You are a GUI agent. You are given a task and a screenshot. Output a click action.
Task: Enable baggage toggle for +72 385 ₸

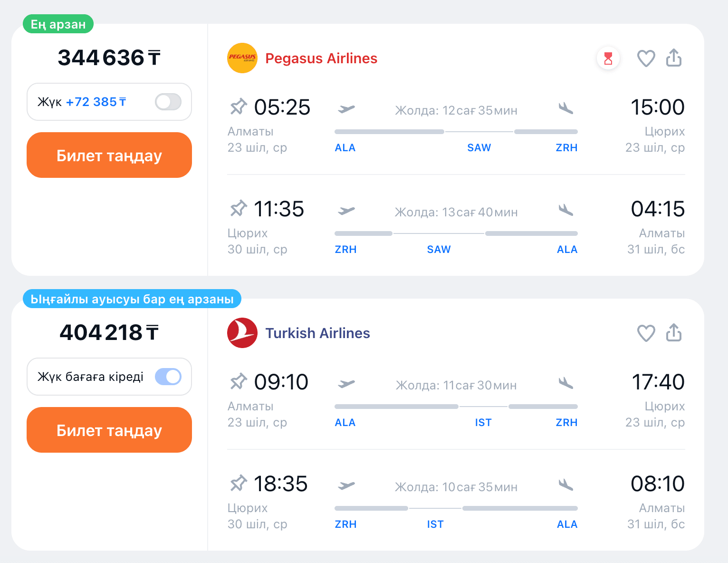tap(168, 102)
